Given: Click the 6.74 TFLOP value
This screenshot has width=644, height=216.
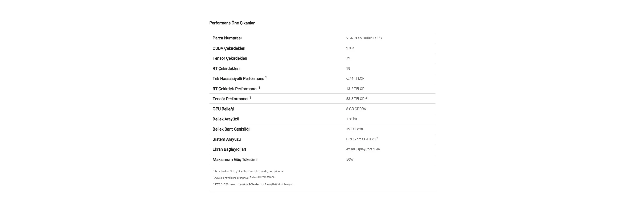Looking at the screenshot, I should (x=355, y=78).
